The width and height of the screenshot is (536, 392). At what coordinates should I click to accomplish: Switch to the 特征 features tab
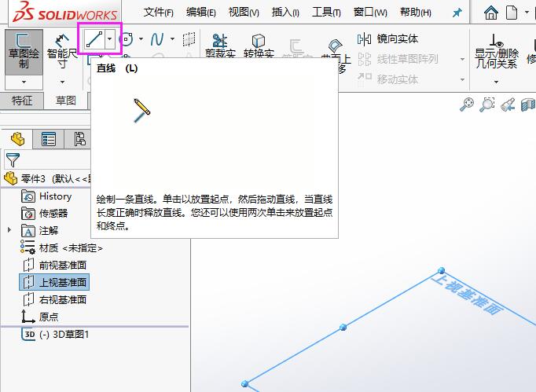(x=22, y=101)
